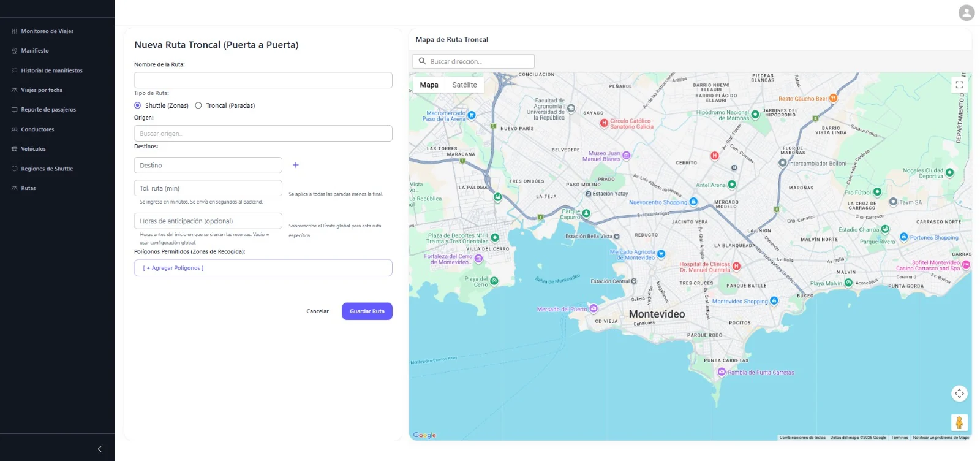The image size is (980, 461).
Task: Click the Destino input field
Action: pos(208,166)
